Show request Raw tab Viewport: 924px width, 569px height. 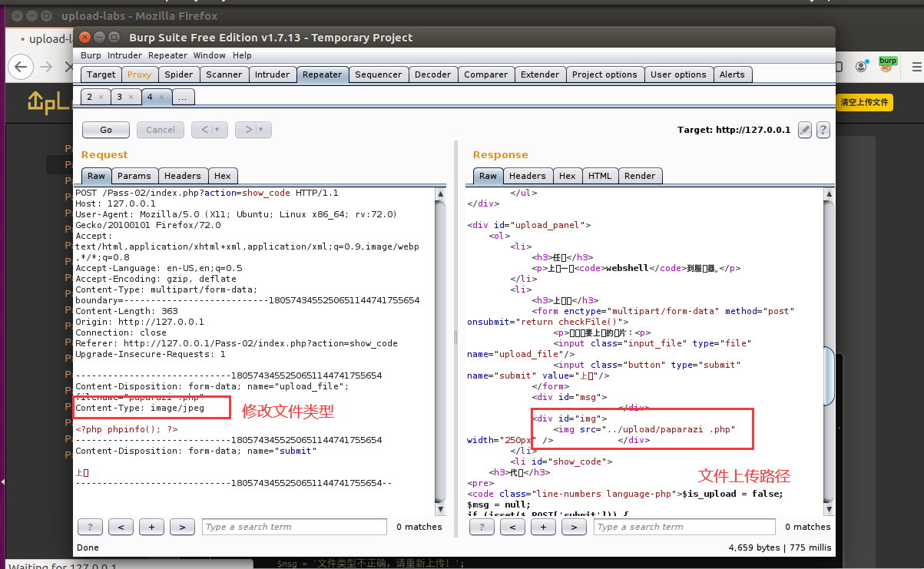(x=97, y=176)
